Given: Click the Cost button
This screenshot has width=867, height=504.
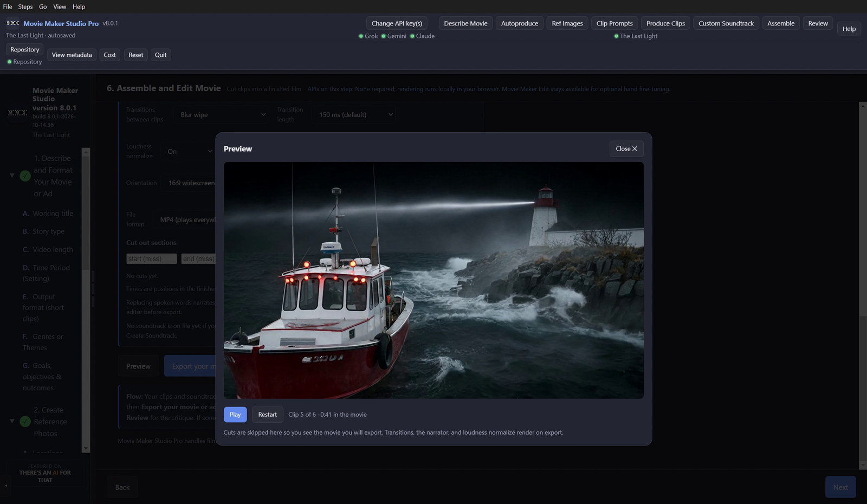Looking at the screenshot, I should click(x=109, y=55).
